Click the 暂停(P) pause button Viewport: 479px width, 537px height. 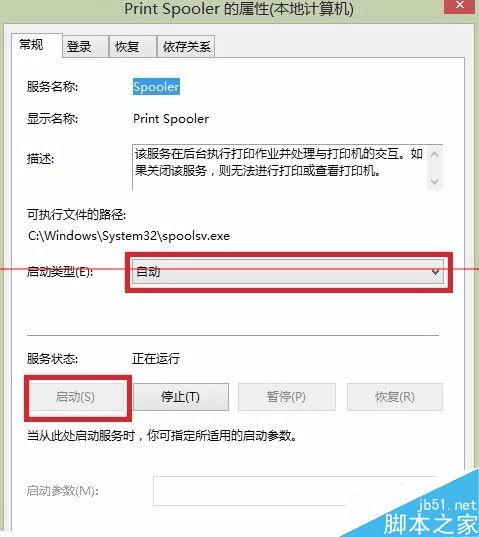[287, 397]
